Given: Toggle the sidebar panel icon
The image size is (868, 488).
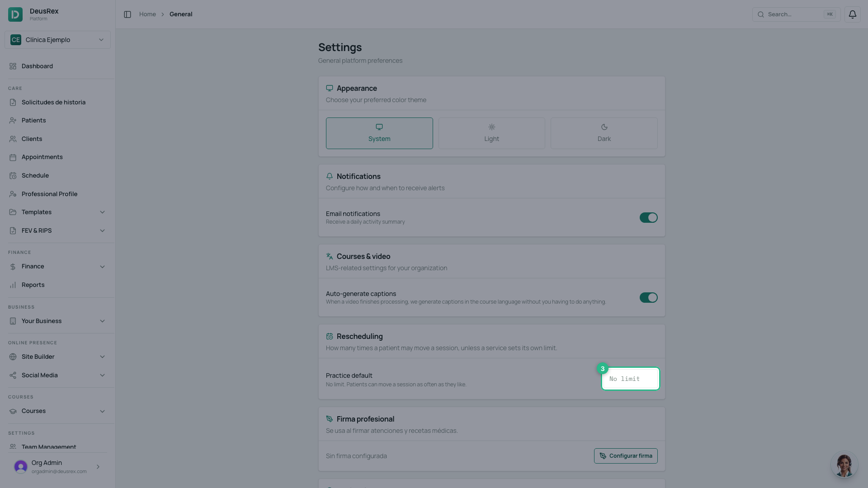Looking at the screenshot, I should [127, 14].
